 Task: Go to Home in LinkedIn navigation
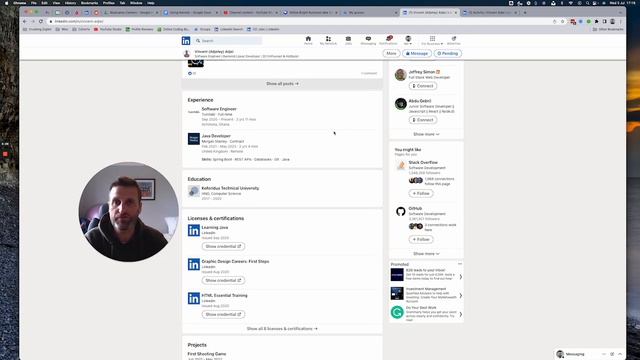tap(308, 40)
